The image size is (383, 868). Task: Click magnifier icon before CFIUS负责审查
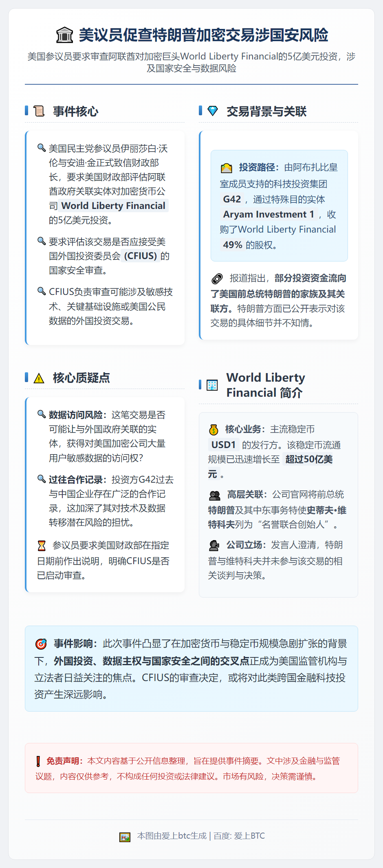[41, 291]
